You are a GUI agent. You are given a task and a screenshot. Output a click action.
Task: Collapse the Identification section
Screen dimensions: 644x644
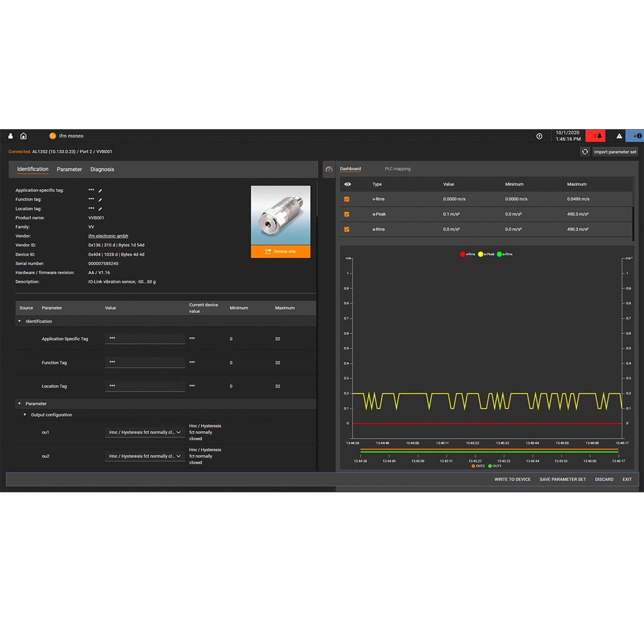[x=20, y=321]
